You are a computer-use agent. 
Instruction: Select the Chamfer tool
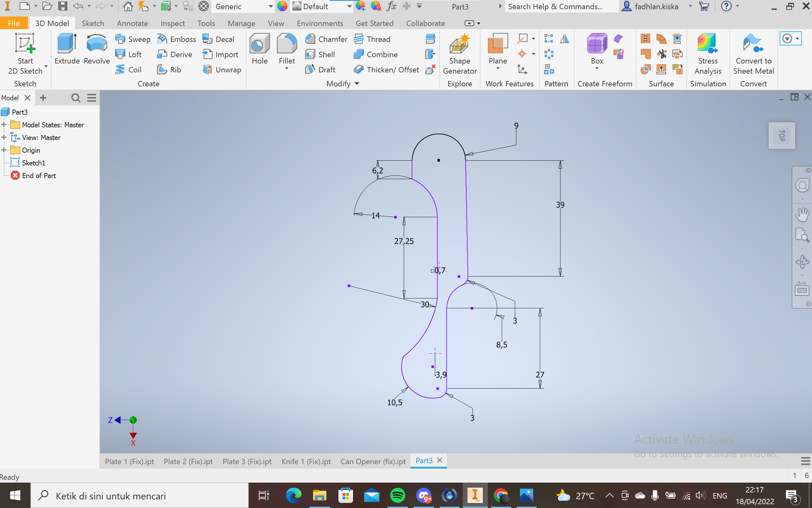coord(326,39)
